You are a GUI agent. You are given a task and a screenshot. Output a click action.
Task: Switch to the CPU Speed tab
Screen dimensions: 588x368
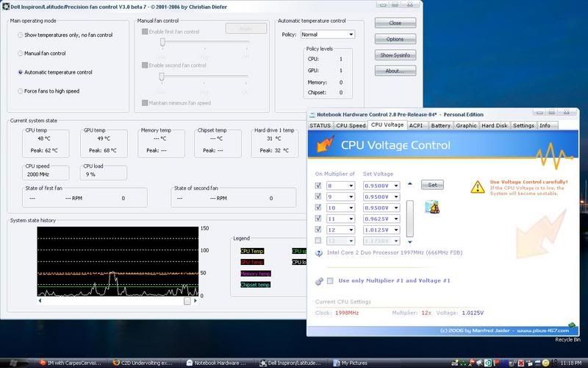(351, 125)
